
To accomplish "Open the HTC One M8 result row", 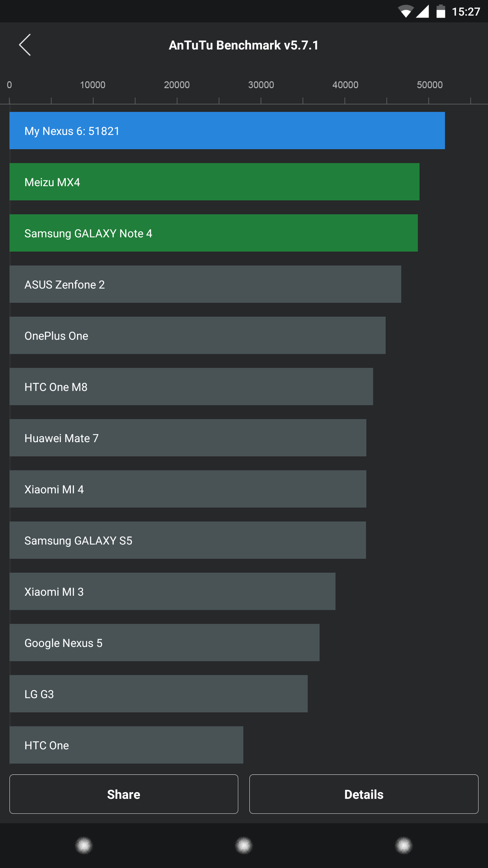I will (x=191, y=387).
